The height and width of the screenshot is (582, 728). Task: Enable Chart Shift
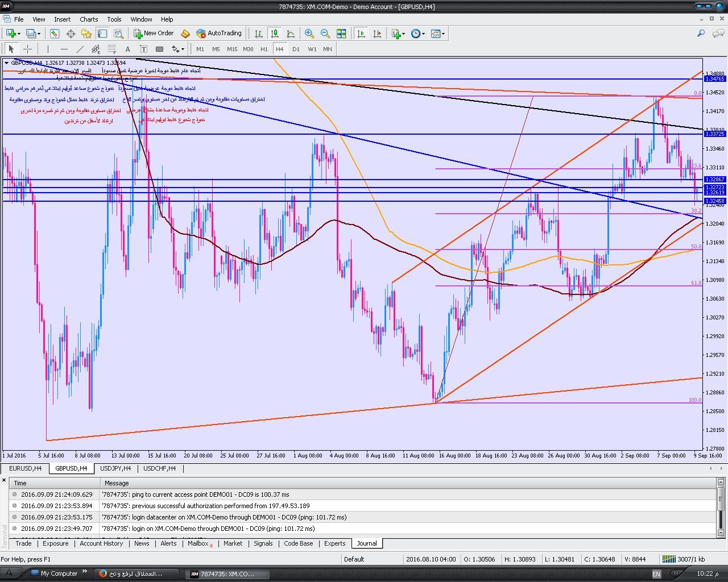tap(377, 34)
